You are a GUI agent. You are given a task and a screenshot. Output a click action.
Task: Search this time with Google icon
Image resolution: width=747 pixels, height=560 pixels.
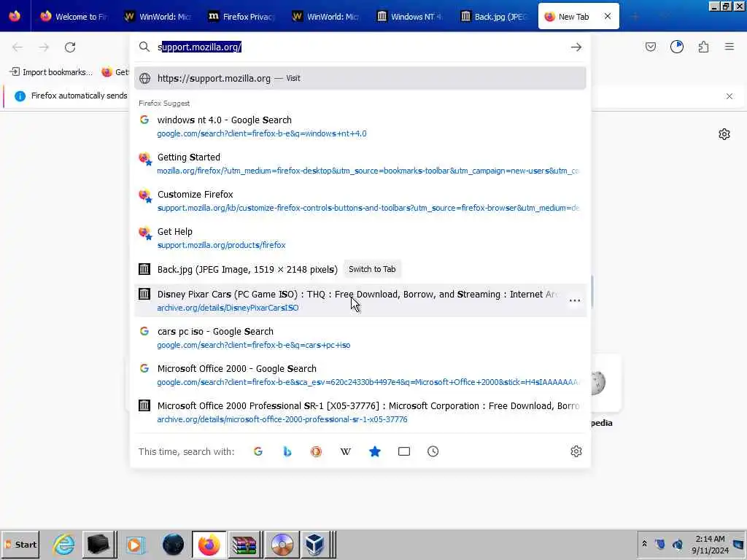point(258,451)
